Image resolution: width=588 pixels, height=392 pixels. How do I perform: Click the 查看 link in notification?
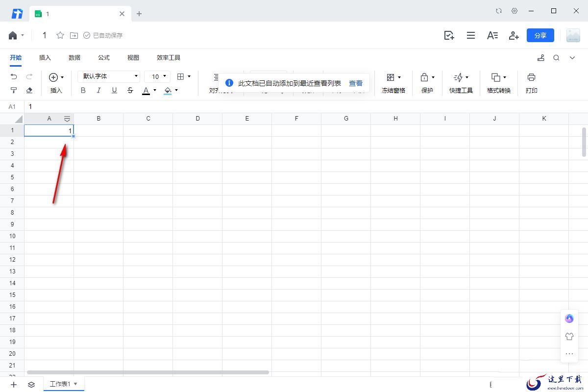(356, 83)
